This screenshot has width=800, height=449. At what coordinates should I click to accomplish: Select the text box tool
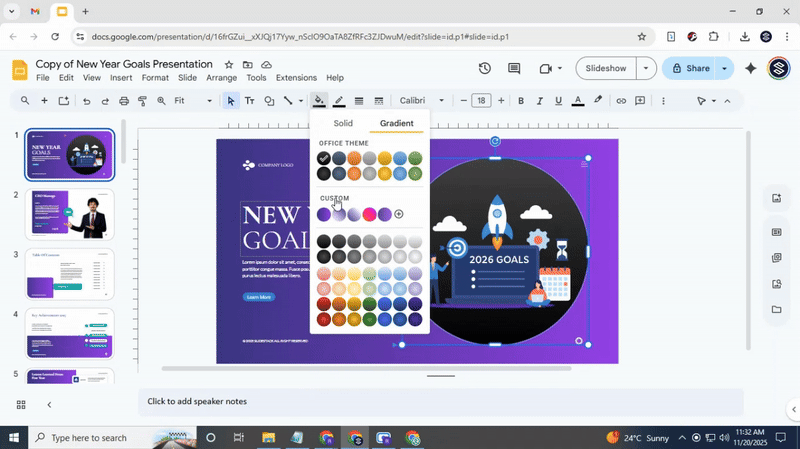click(x=249, y=101)
